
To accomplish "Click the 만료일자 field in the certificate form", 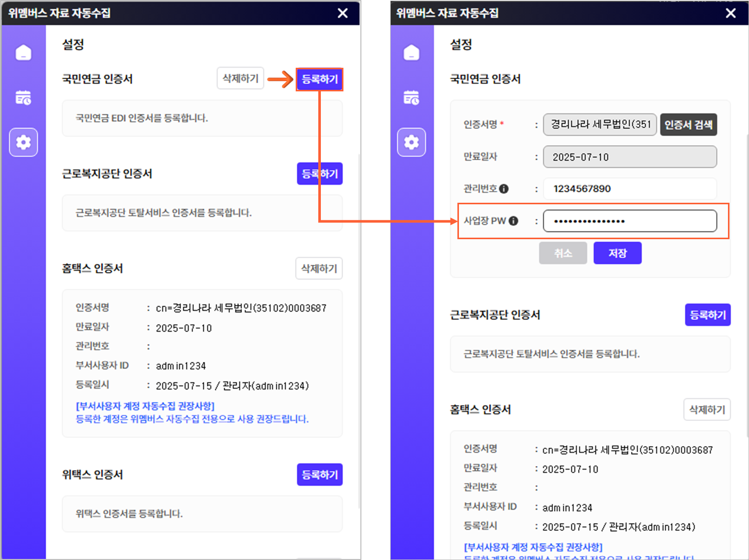I will (630, 157).
